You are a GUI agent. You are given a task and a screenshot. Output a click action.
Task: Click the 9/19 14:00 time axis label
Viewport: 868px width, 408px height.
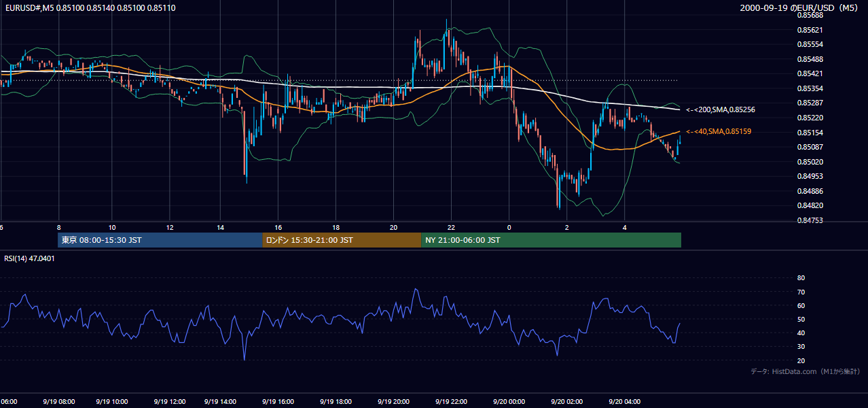(221, 401)
